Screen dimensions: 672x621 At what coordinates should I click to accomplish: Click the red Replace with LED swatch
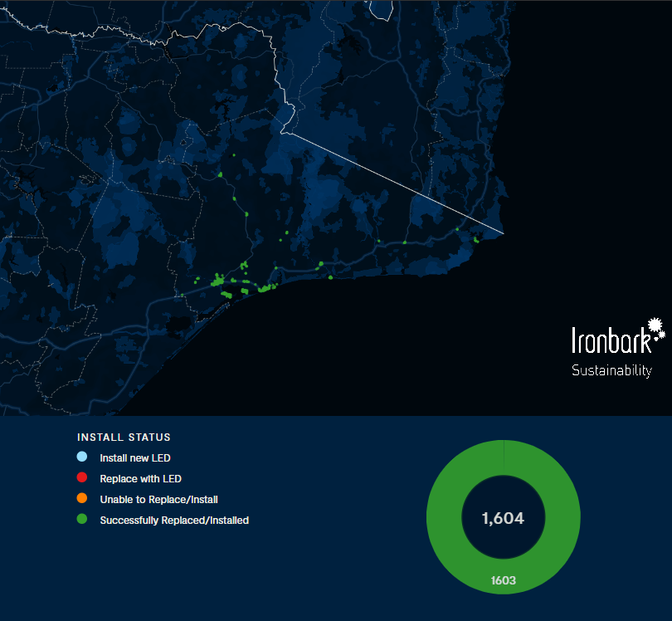82,477
